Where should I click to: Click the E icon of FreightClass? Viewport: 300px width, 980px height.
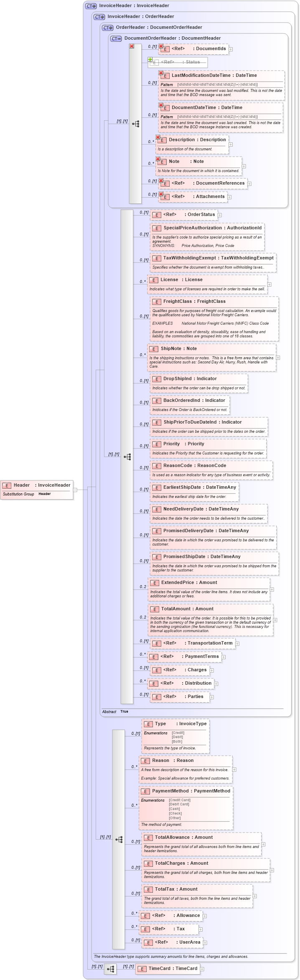[x=157, y=302]
